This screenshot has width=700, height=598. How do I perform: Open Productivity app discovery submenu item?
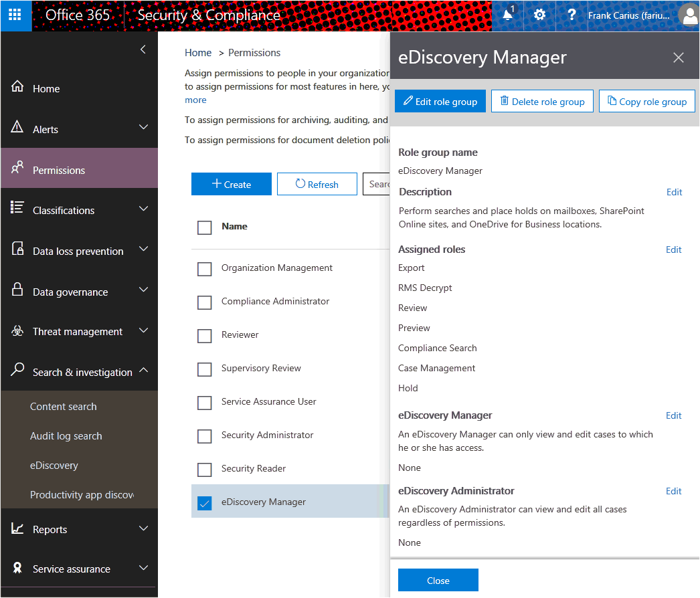pos(82,495)
